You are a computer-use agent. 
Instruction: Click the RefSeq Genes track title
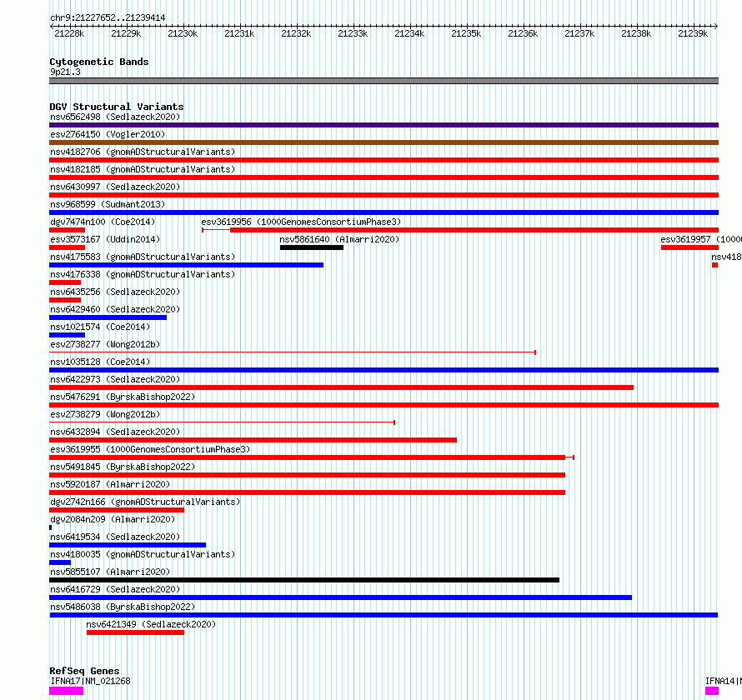click(84, 671)
